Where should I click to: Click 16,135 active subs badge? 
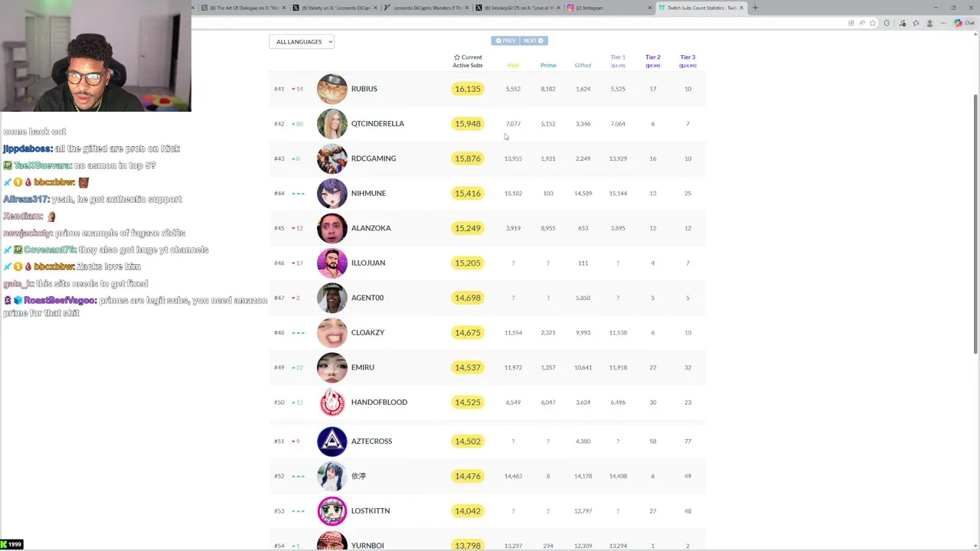(x=468, y=89)
